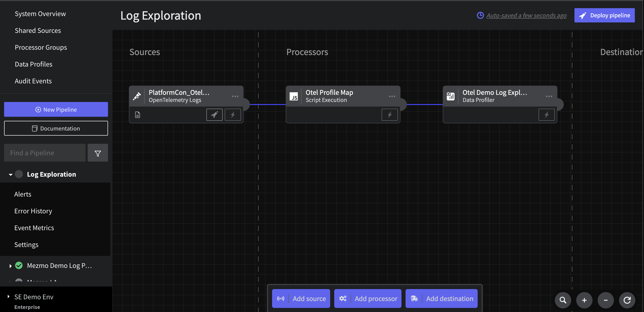This screenshot has height=312, width=644.
Task: Expand the Mezmo Demo Log pipeline
Action: 10,266
